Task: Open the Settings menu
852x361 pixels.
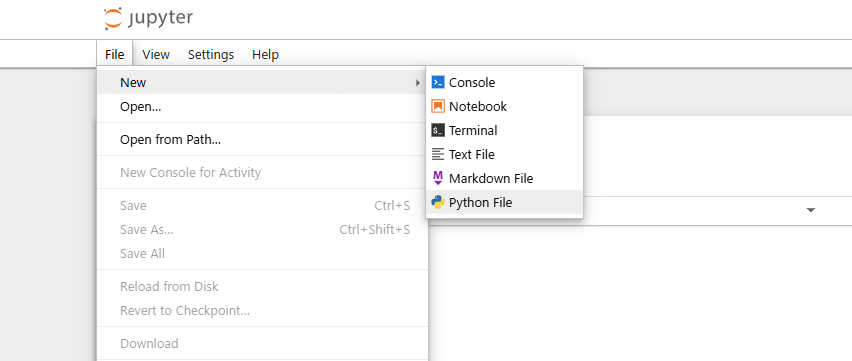Action: coord(211,54)
